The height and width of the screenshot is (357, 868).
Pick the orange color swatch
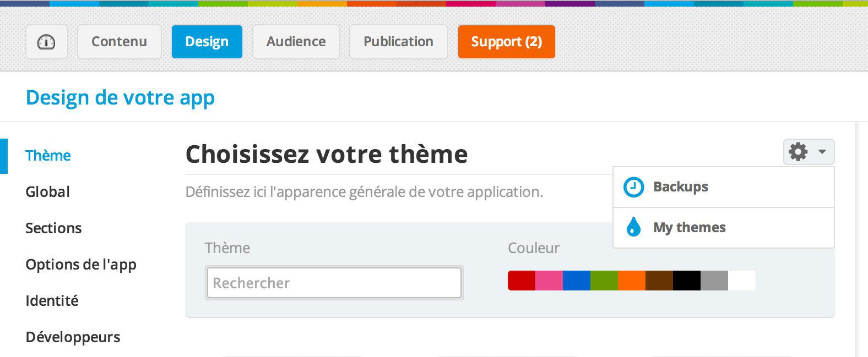pyautogui.click(x=632, y=281)
